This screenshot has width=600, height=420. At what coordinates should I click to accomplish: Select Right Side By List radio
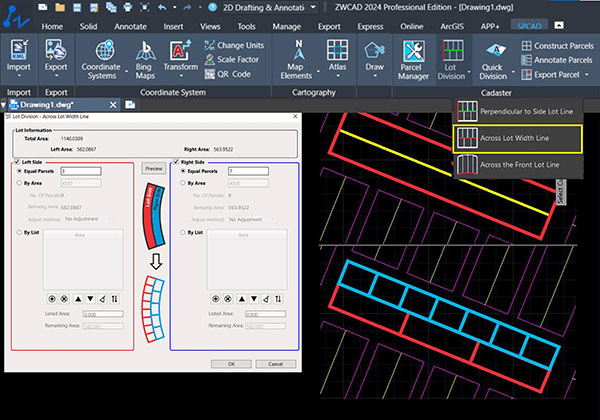[183, 232]
